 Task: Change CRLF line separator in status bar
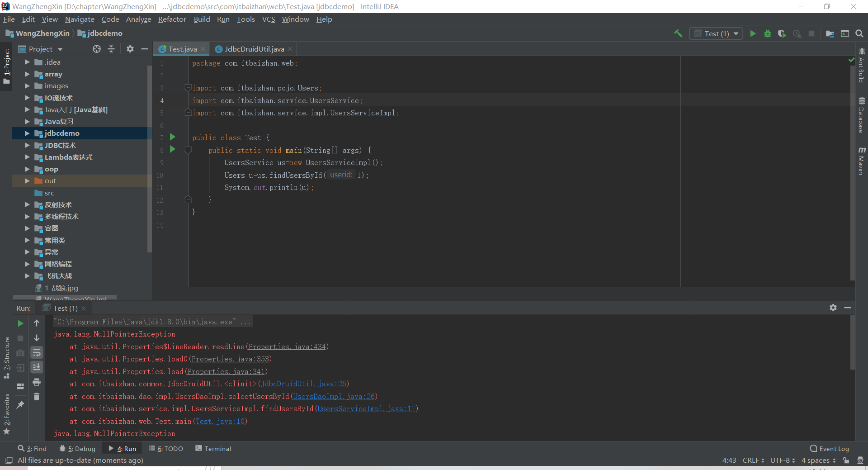(x=753, y=460)
